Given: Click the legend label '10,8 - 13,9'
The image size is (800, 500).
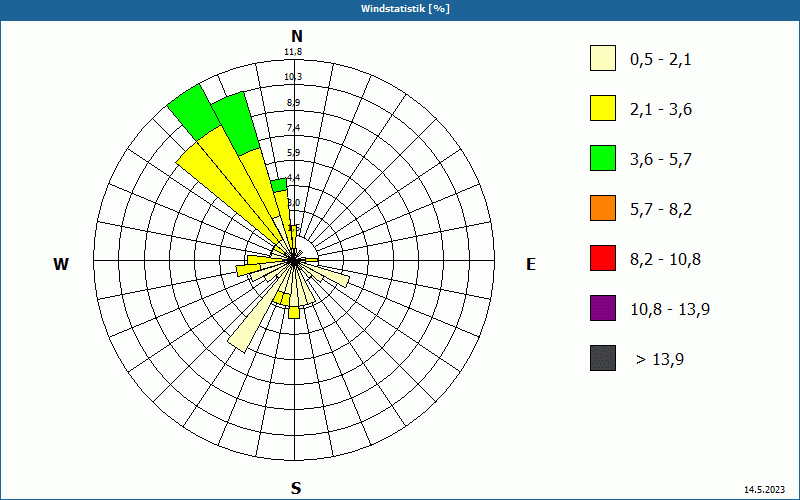Looking at the screenshot, I should [x=670, y=310].
